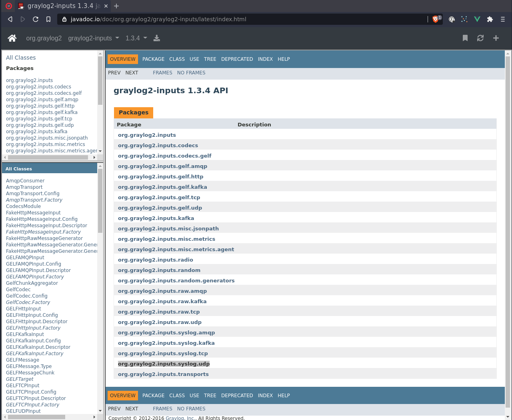Bookmark this doc using javadoc.io bookmark icon
The width and height of the screenshot is (512, 420).
tap(465, 38)
